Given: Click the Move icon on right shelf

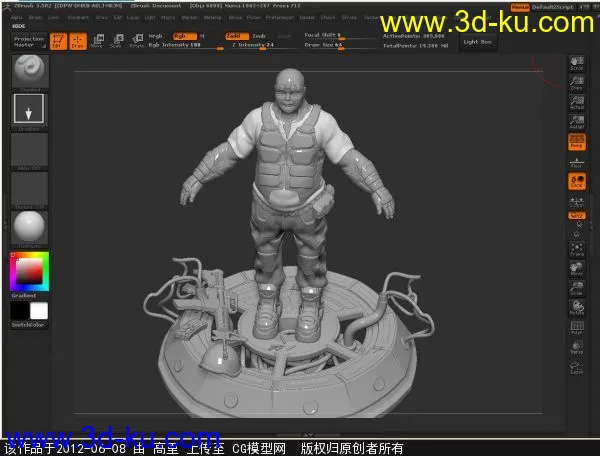Looking at the screenshot, I should click(x=577, y=269).
